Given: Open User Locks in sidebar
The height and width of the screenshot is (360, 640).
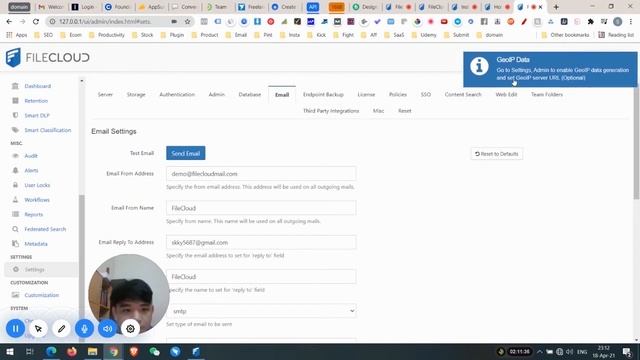Looking at the screenshot, I should [x=37, y=185].
